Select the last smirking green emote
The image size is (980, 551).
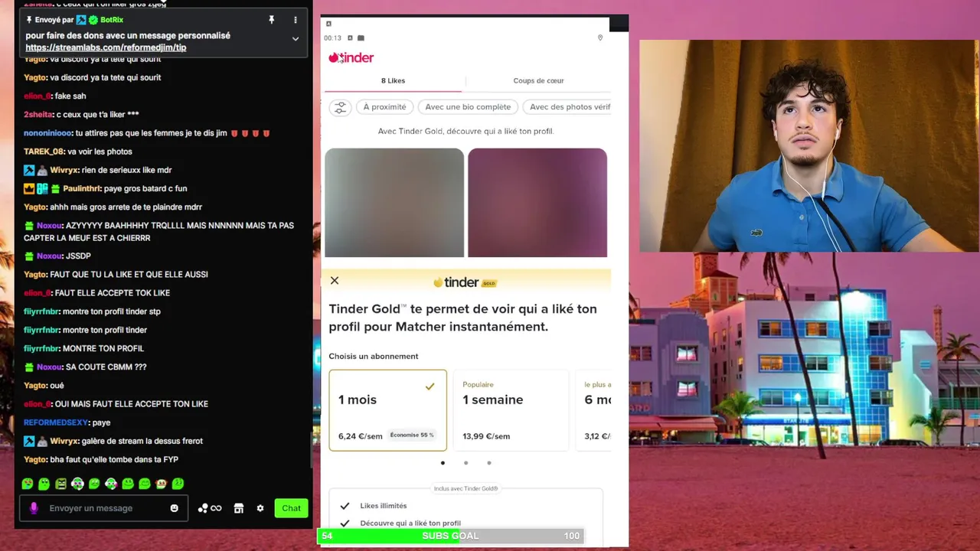point(178,484)
